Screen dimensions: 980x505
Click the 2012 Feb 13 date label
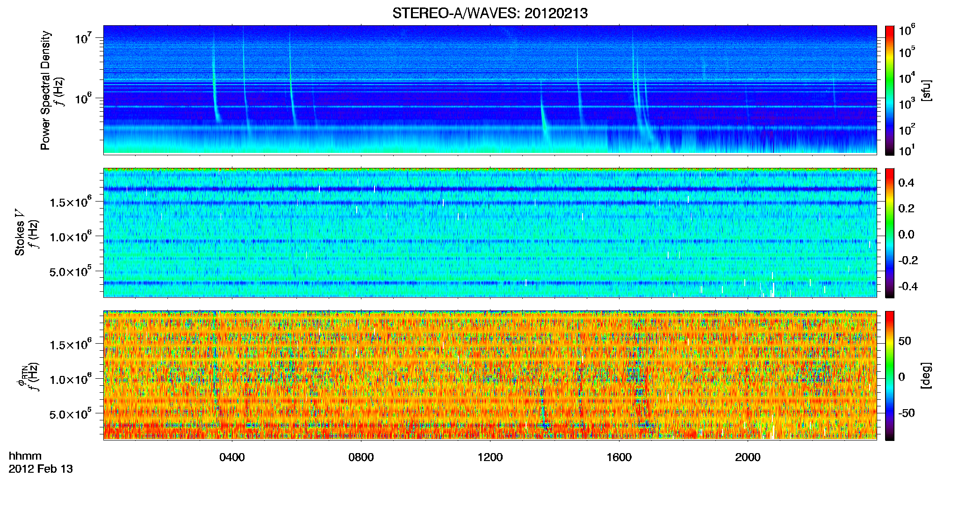pos(41,469)
